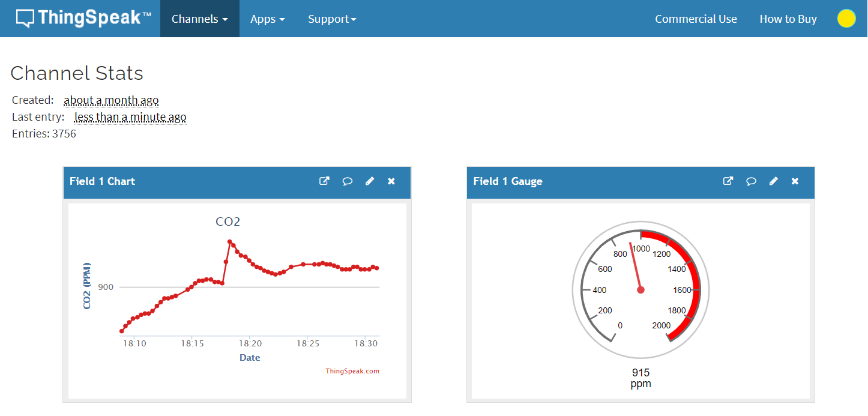Click the yellow user avatar icon
The image size is (868, 416).
[846, 19]
